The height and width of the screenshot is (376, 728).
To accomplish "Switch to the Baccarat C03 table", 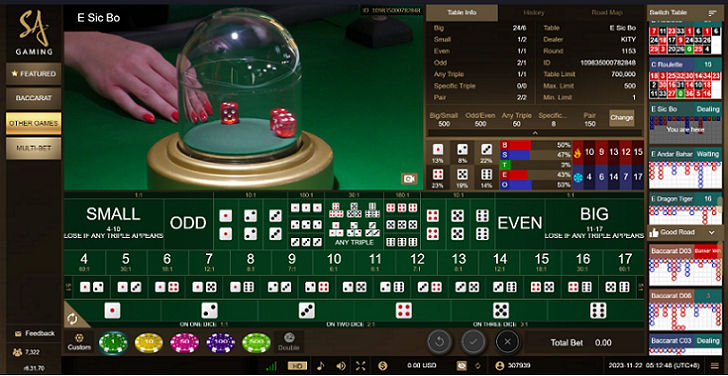I will pos(684,345).
